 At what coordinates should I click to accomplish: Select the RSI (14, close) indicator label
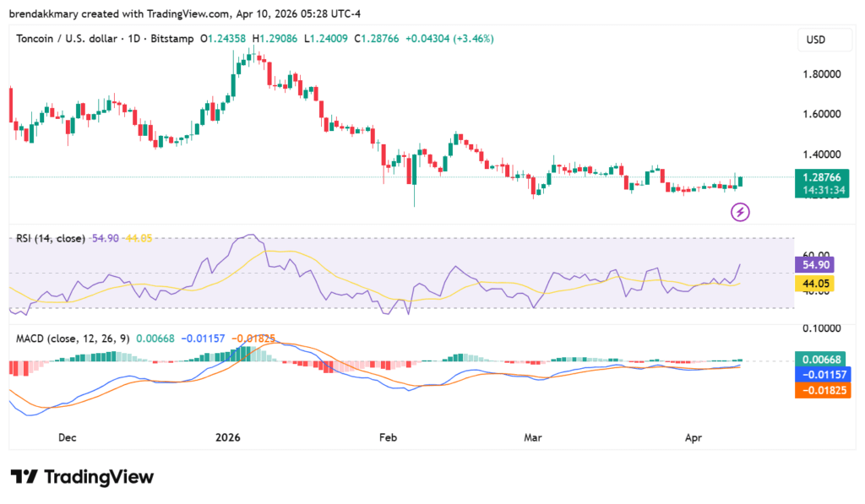pyautogui.click(x=51, y=239)
